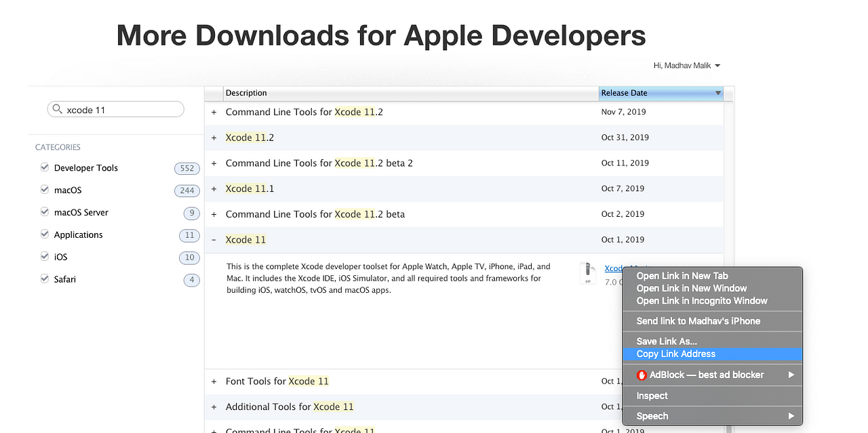Toggle the Applications category checkbox
This screenshot has width=868, height=433.
(45, 234)
